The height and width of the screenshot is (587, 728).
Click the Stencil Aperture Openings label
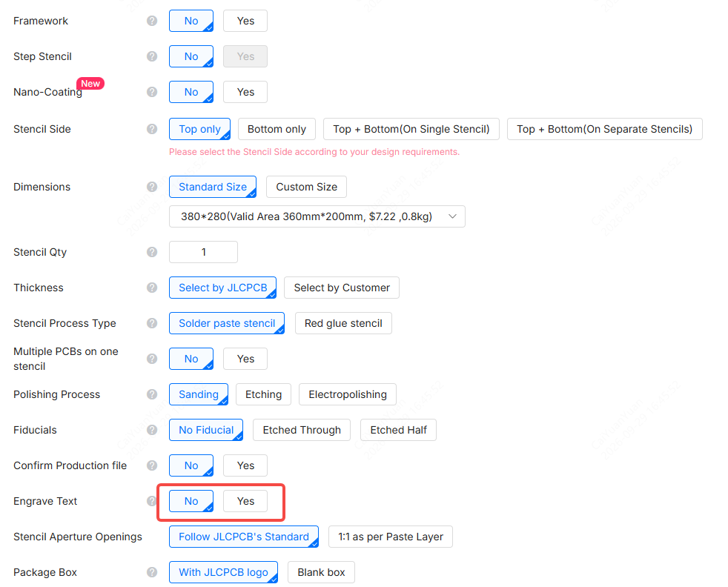(78, 537)
